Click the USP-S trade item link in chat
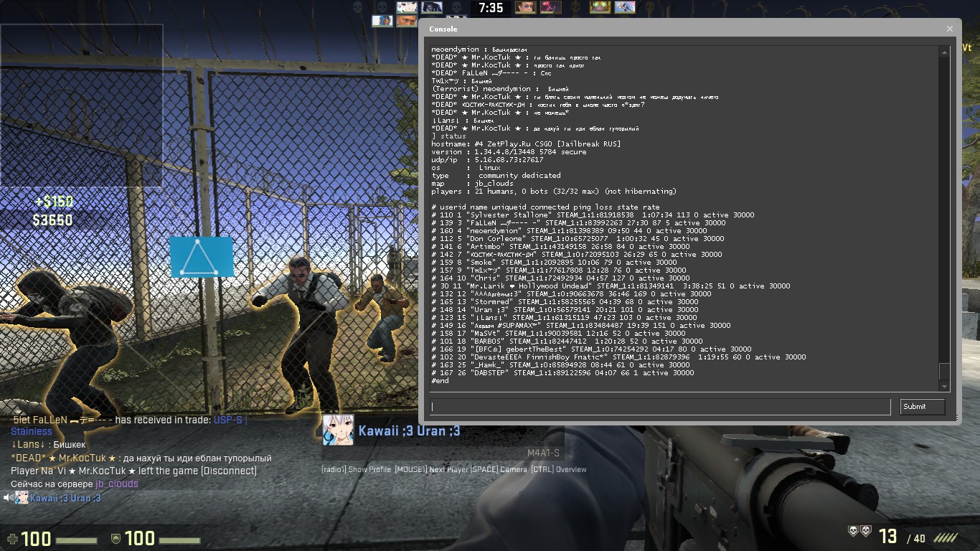Screen dimensions: 980x551 click(227, 420)
